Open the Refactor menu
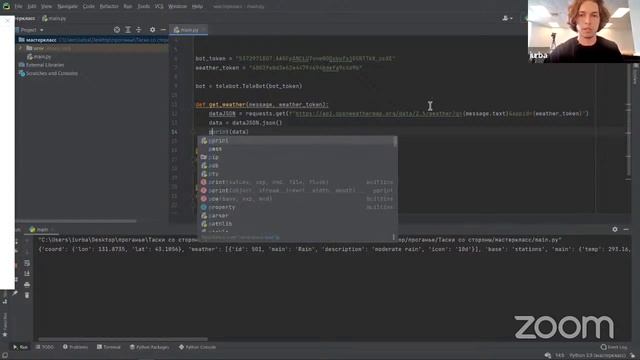Viewport: 640px width, 360px height. click(109, 7)
